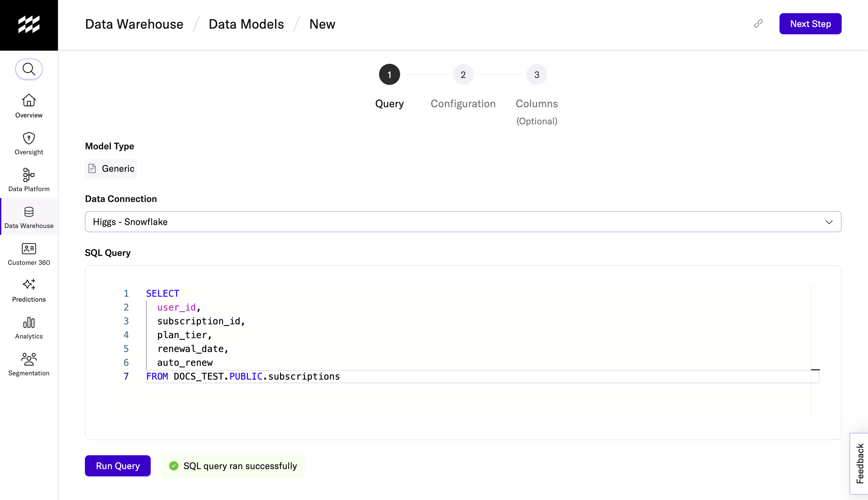The height and width of the screenshot is (500, 868).
Task: Click the search magnifier icon in sidebar
Action: point(29,69)
